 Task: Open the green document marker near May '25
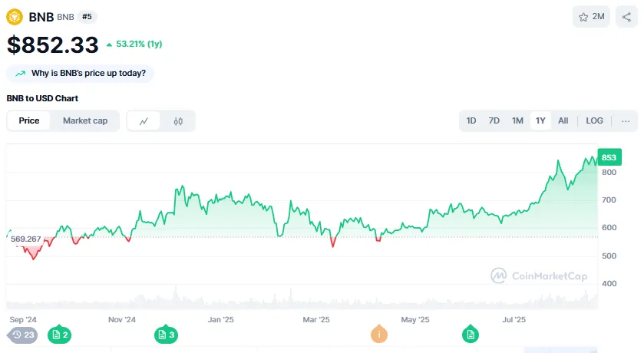(x=471, y=335)
